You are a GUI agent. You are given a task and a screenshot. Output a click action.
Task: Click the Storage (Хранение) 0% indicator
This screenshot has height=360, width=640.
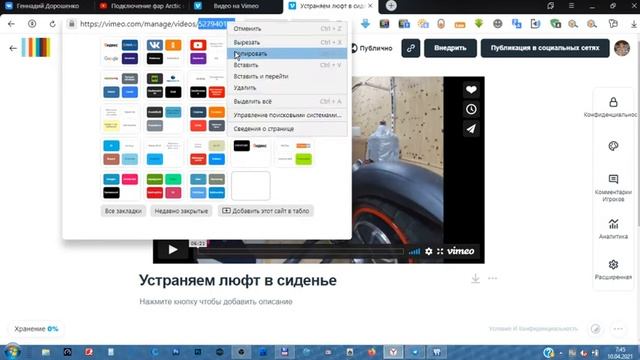pyautogui.click(x=36, y=329)
